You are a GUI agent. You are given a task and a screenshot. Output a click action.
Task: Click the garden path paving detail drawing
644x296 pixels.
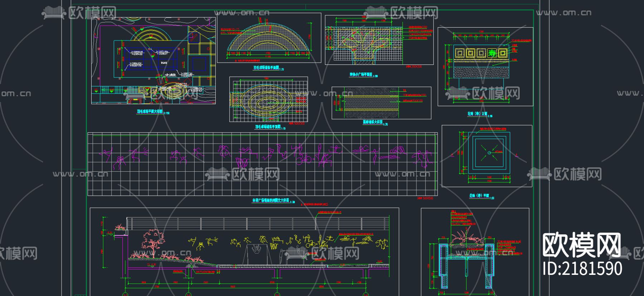[x=381, y=103]
